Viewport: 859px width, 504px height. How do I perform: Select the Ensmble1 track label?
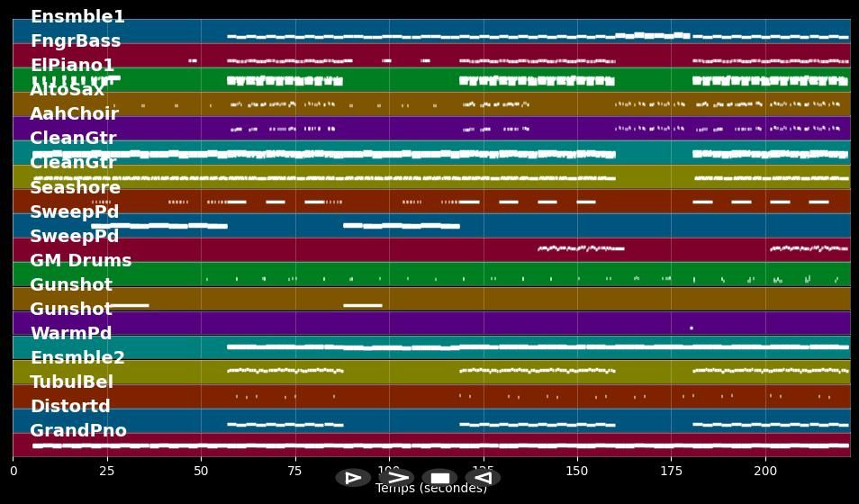pos(77,17)
